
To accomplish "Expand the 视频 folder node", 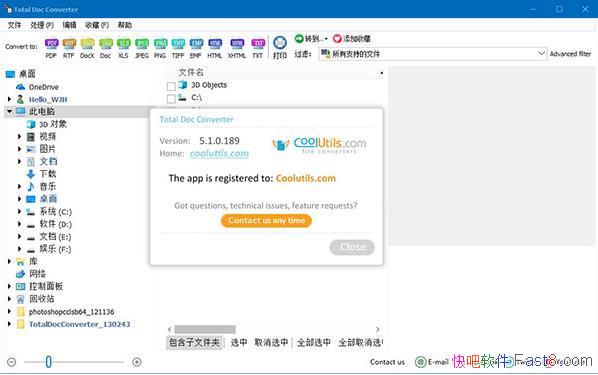I will click(x=19, y=136).
